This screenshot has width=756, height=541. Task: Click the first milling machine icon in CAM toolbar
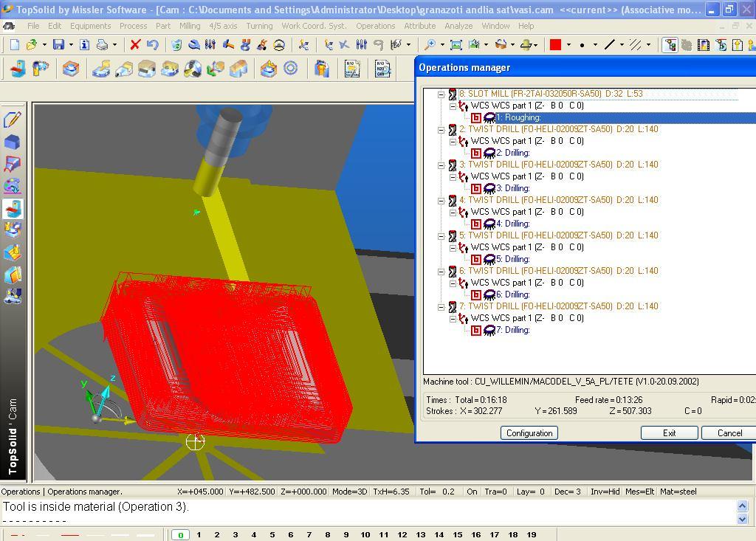pyautogui.click(x=18, y=69)
